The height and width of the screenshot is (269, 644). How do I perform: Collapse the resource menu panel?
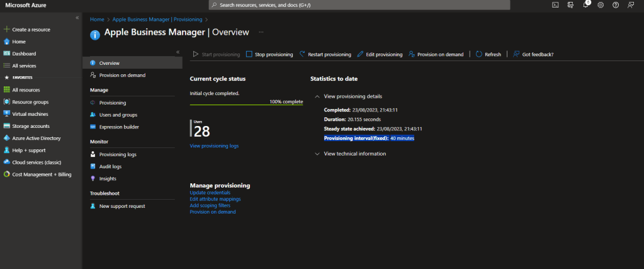[178, 52]
